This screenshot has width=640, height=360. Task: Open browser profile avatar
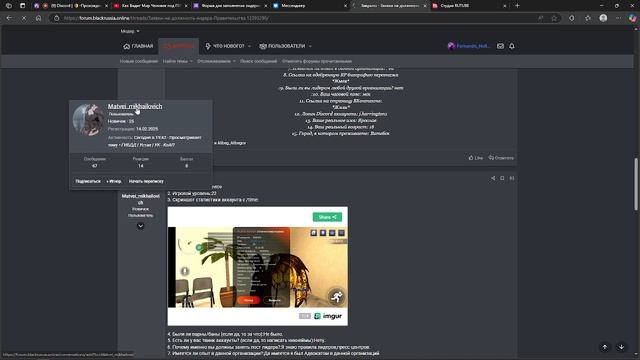click(603, 18)
